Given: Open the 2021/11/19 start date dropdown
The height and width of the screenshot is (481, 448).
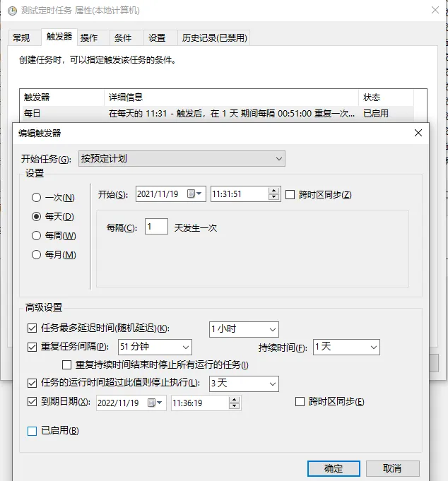Looking at the screenshot, I should click(x=199, y=194).
